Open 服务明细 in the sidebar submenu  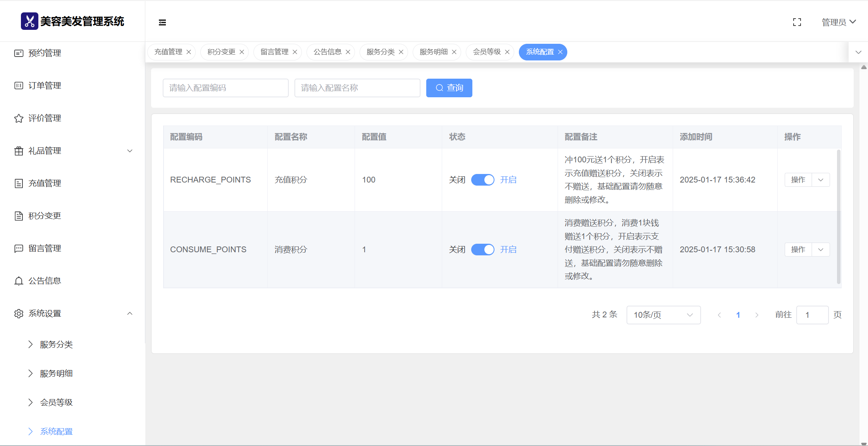(56, 374)
